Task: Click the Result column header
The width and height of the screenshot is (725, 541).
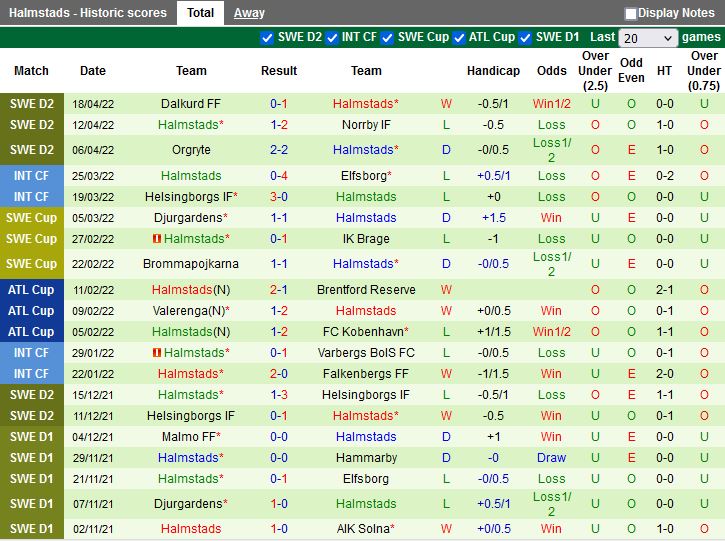Action: 279,71
